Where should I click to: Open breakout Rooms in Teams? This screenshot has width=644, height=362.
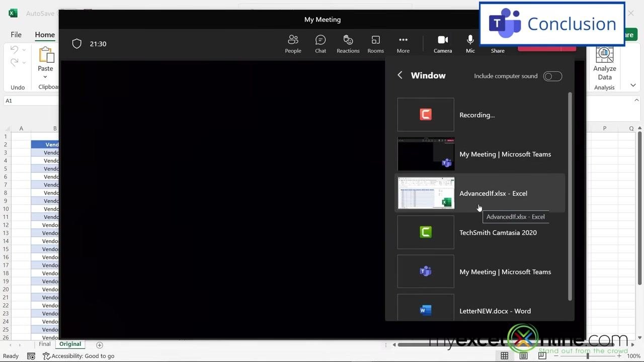(x=375, y=44)
